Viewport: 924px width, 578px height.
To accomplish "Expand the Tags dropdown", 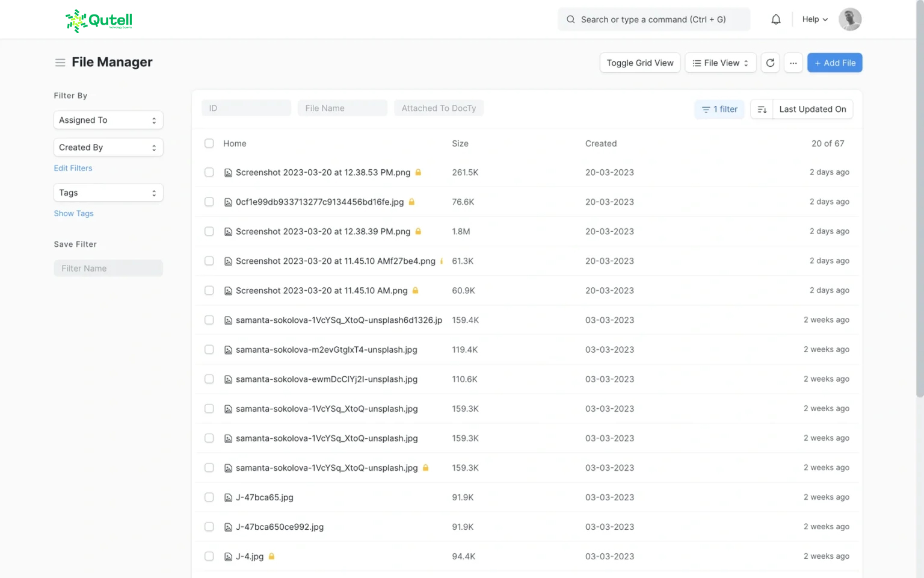I will point(108,193).
